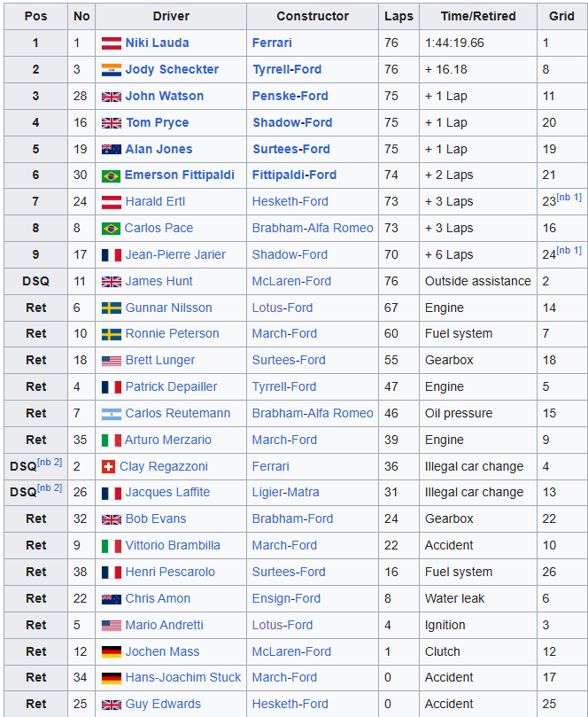This screenshot has width=588, height=717.
Task: Open Ligier-Matra constructor link
Action: coord(285,493)
